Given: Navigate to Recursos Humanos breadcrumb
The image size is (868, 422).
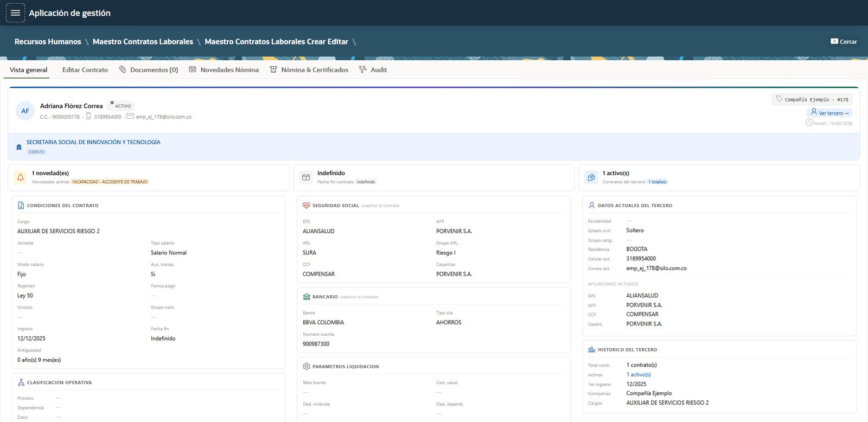Looking at the screenshot, I should [x=48, y=42].
